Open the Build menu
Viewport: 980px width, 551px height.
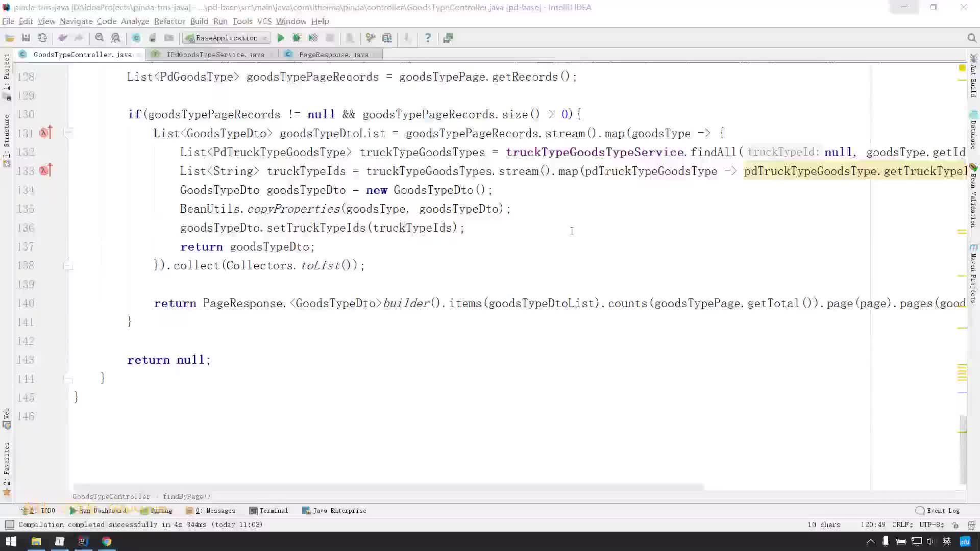[199, 21]
